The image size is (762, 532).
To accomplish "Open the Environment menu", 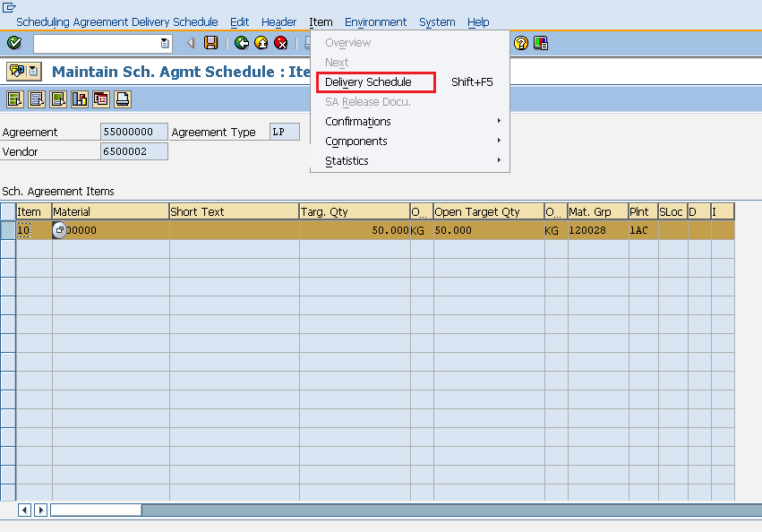I will point(376,21).
